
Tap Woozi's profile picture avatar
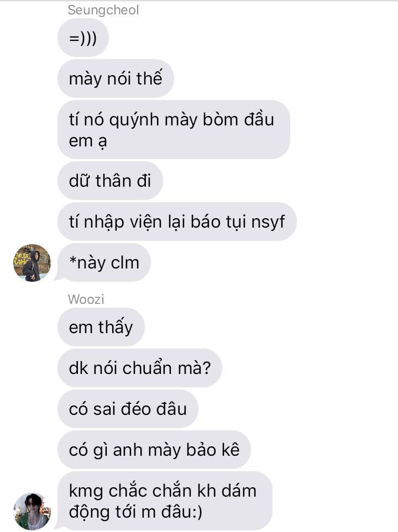pos(32,512)
